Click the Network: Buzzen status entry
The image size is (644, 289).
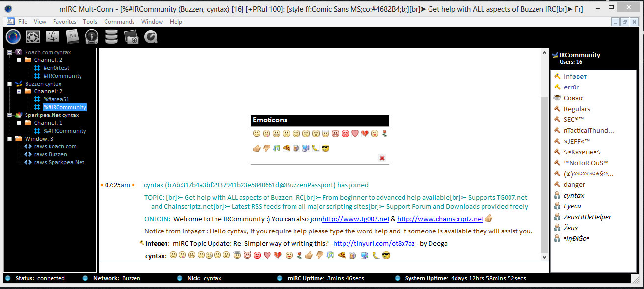tap(117, 278)
